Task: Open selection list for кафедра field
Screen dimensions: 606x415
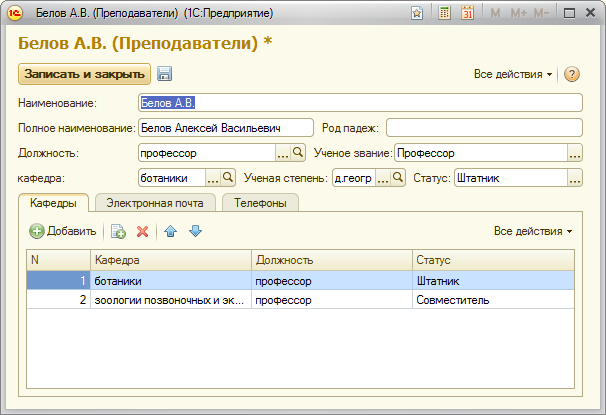Action: click(213, 178)
